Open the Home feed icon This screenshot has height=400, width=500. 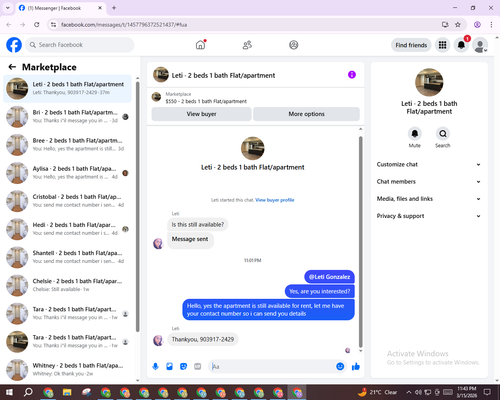(200, 45)
